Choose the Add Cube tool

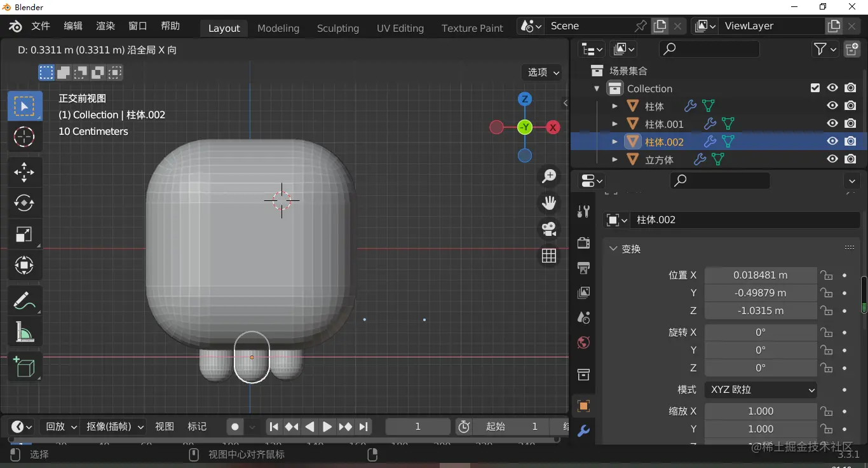tap(24, 368)
